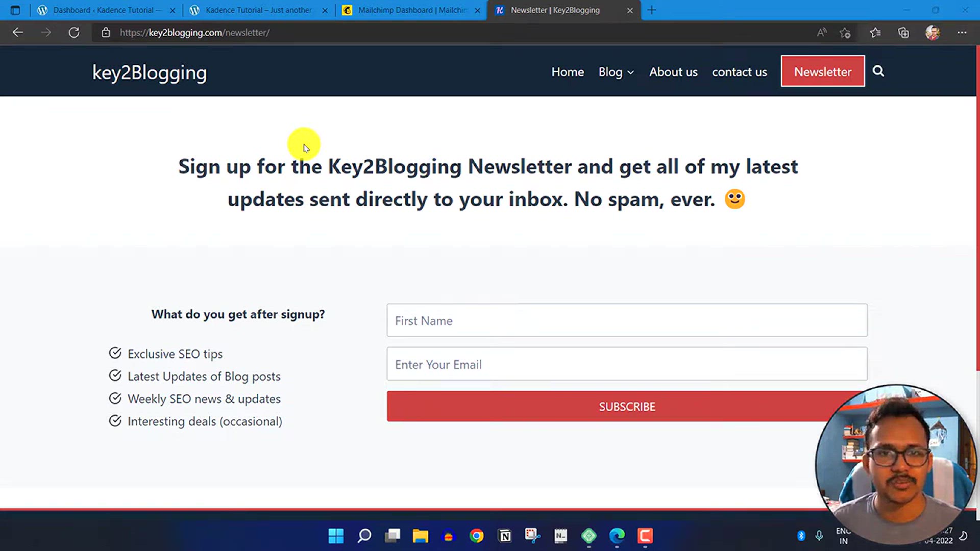
Task: Click the website search magnifier icon
Action: pyautogui.click(x=878, y=71)
